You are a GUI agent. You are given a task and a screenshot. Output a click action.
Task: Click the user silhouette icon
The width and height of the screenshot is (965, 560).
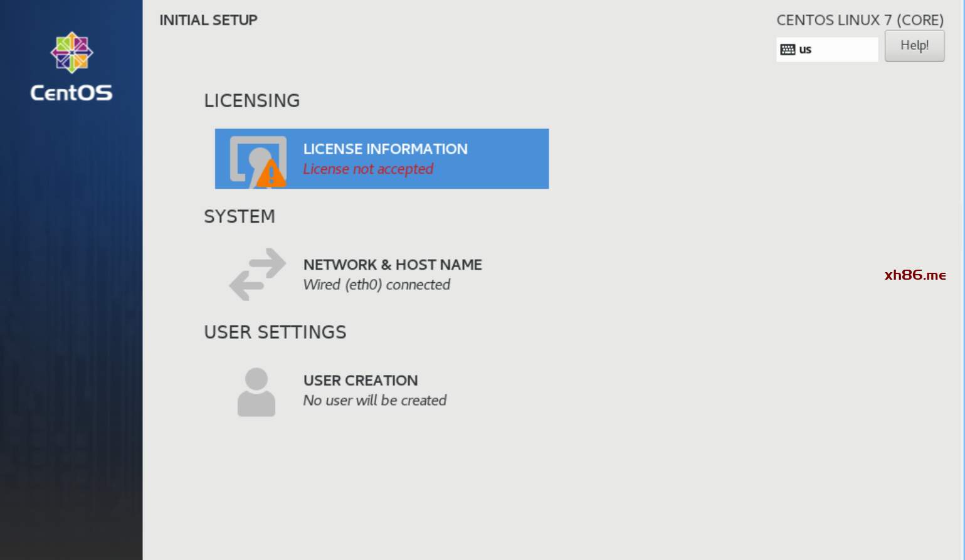tap(256, 392)
